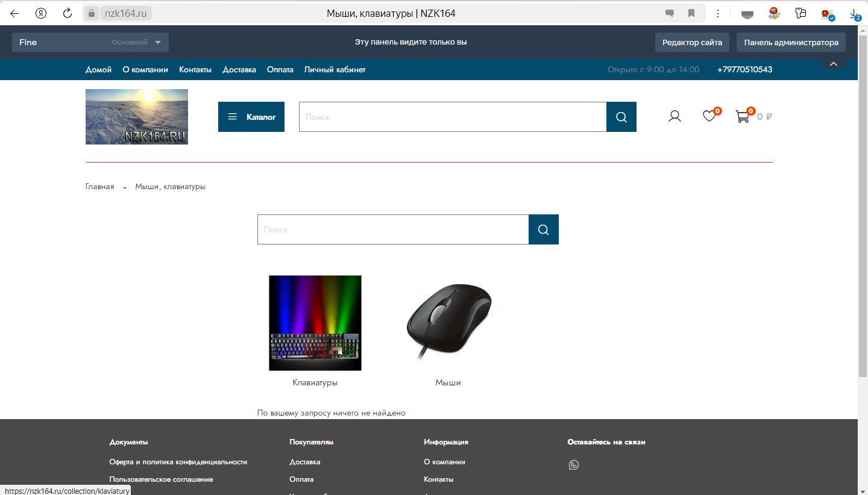
Task: Click the black mouse category thumbnail
Action: click(448, 323)
